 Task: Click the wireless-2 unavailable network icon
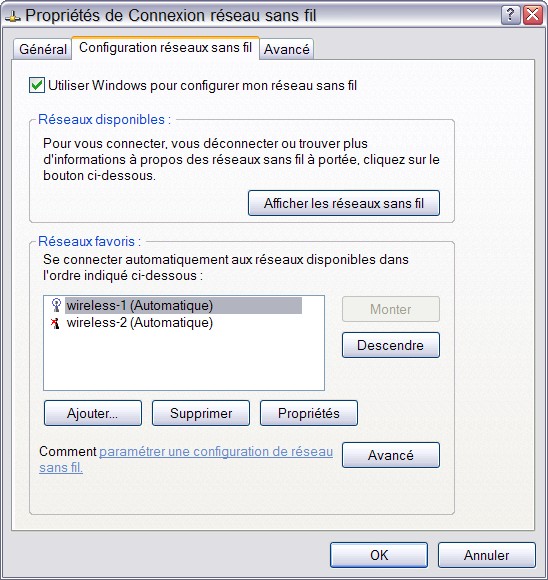point(56,323)
